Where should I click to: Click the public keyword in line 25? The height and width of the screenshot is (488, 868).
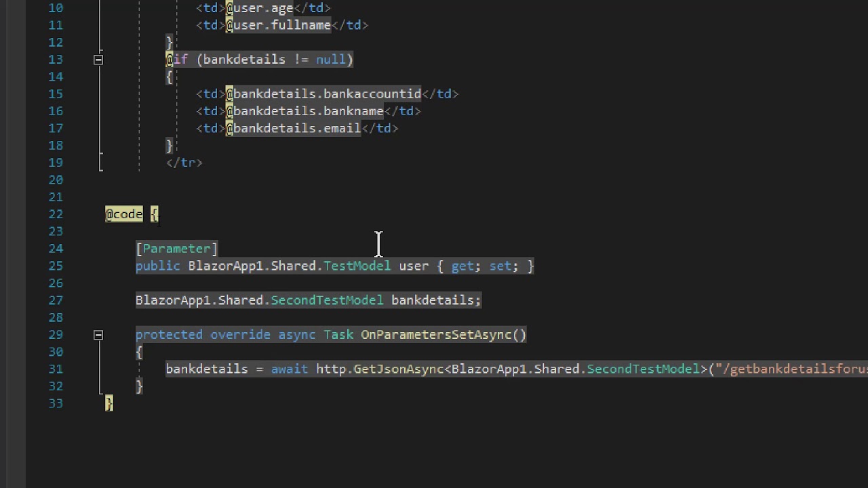158,266
